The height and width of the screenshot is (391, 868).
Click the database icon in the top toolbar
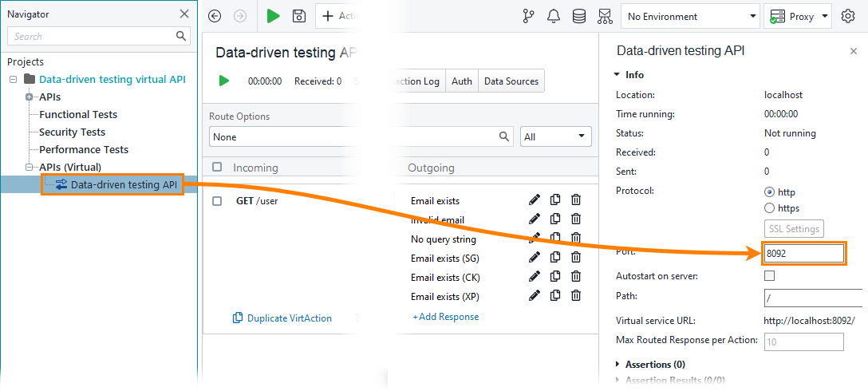click(x=579, y=16)
